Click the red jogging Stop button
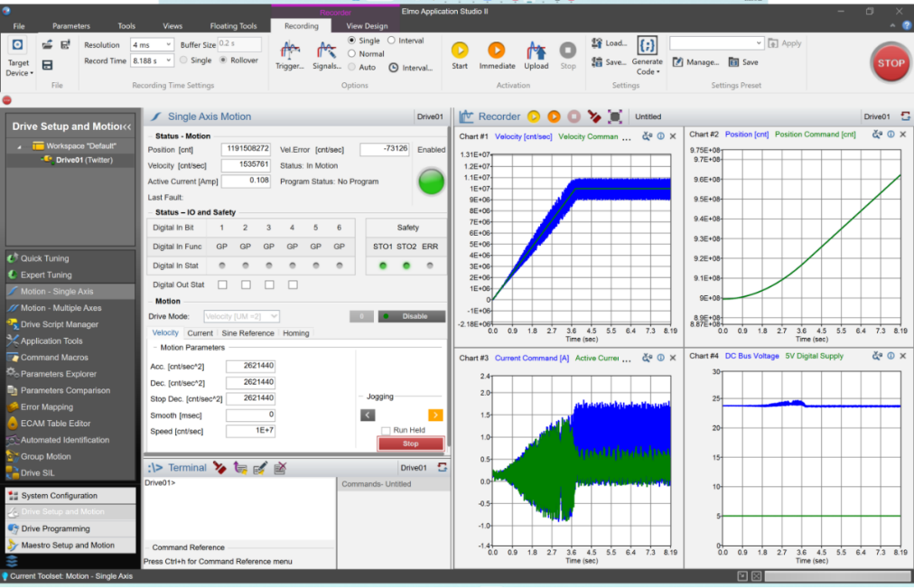This screenshot has width=914, height=588. (411, 444)
